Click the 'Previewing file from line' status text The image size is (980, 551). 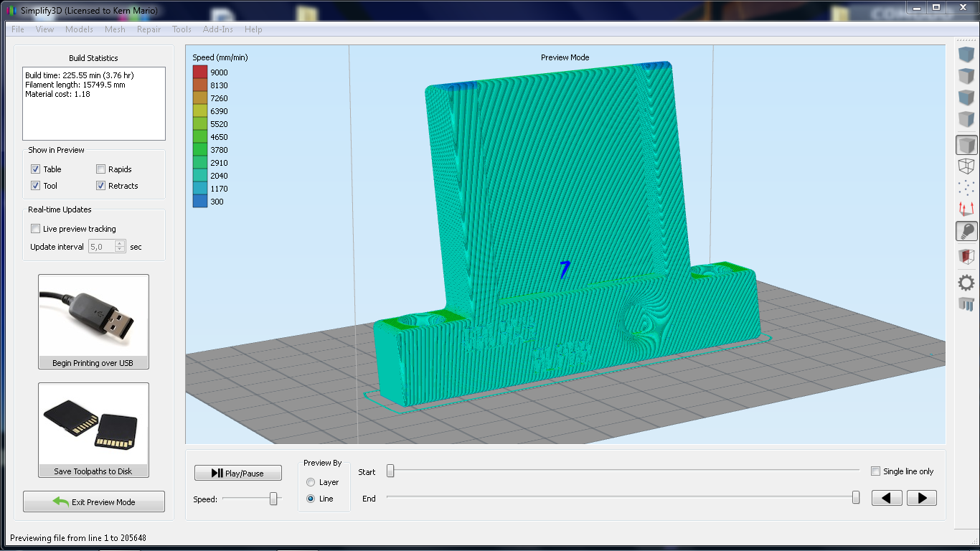79,537
